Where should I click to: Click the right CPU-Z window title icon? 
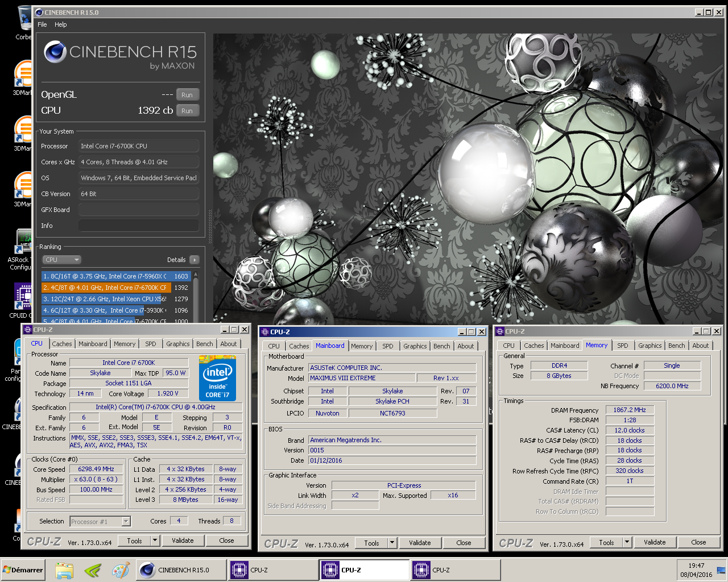click(x=500, y=331)
